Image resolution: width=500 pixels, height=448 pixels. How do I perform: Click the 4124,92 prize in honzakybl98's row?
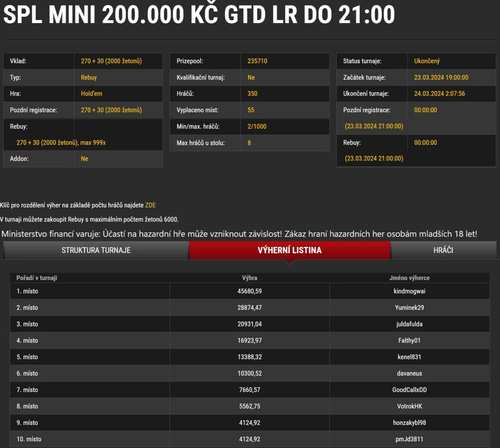pyautogui.click(x=250, y=423)
